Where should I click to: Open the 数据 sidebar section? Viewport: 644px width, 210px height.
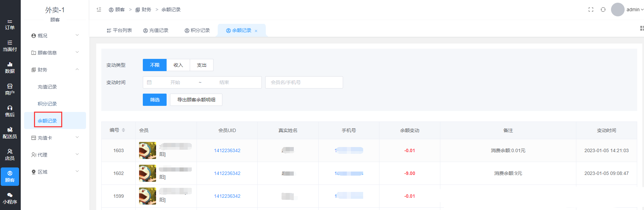[x=10, y=68]
